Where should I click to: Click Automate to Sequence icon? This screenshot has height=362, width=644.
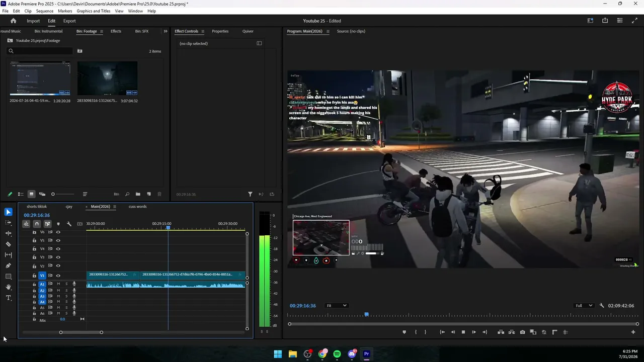click(116, 194)
